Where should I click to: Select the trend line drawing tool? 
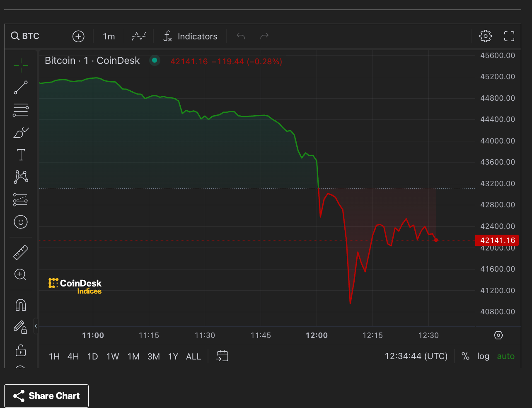pos(20,87)
